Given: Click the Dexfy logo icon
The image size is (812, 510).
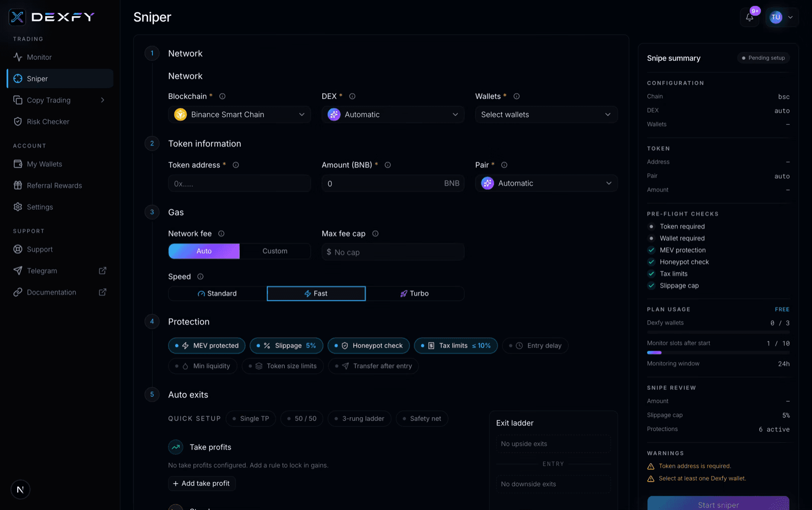Looking at the screenshot, I should (x=17, y=17).
